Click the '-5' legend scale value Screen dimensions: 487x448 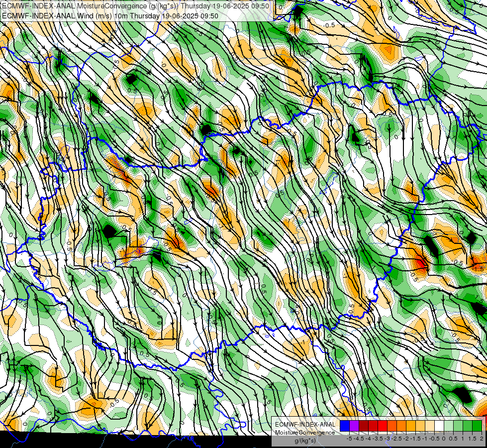click(349, 439)
